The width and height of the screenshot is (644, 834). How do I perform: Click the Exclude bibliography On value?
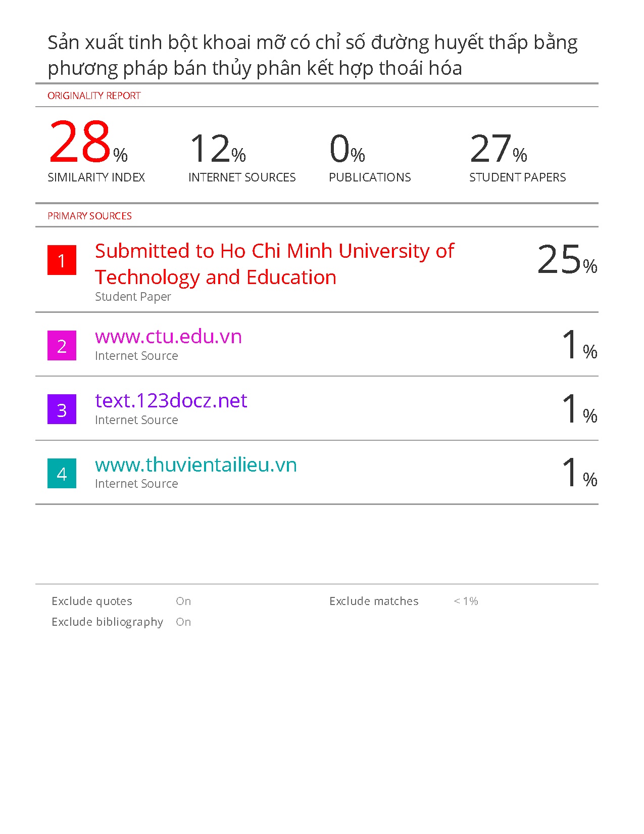183,622
